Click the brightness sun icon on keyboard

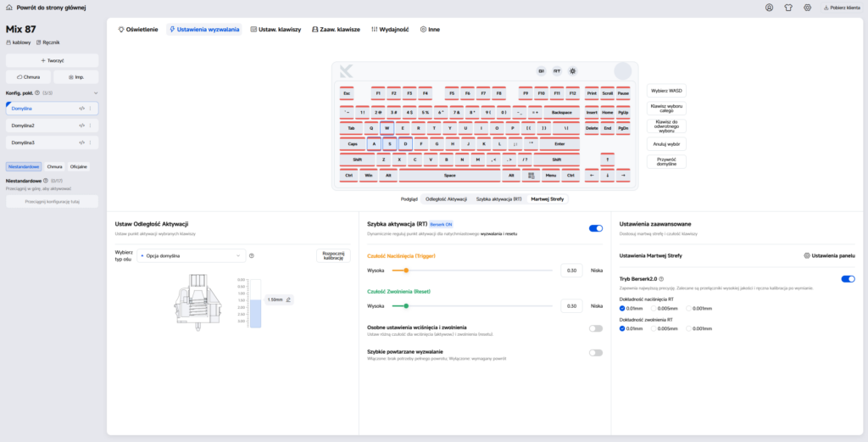[572, 71]
